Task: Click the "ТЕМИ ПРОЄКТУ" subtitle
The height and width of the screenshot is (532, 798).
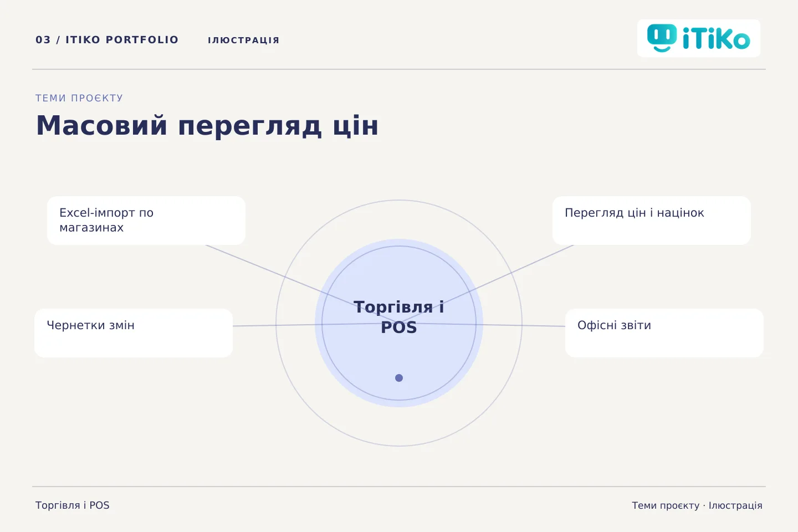Action: click(x=79, y=98)
